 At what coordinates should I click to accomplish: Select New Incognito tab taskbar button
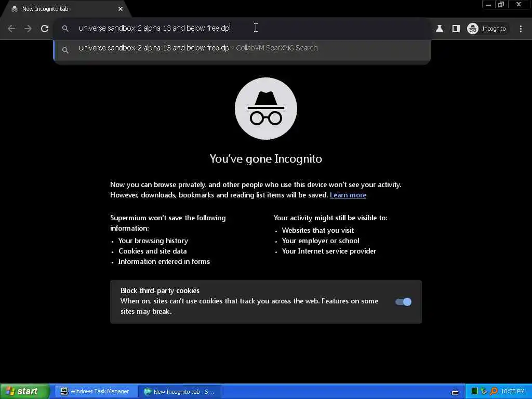[x=180, y=391]
